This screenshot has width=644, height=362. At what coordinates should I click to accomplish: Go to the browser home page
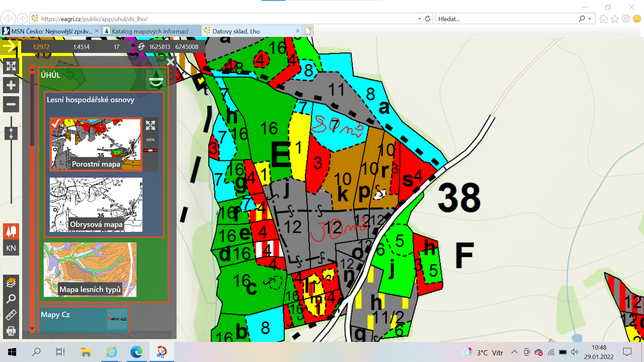click(x=604, y=19)
